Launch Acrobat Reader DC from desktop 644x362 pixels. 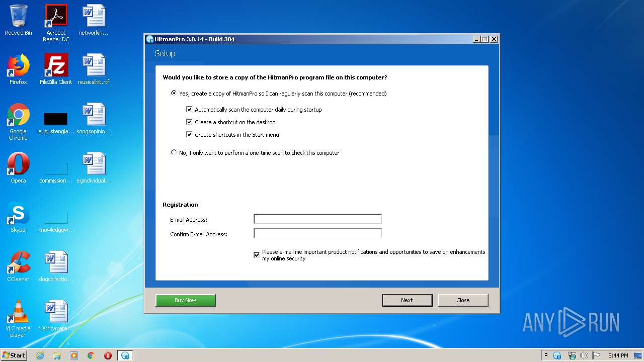pyautogui.click(x=56, y=23)
